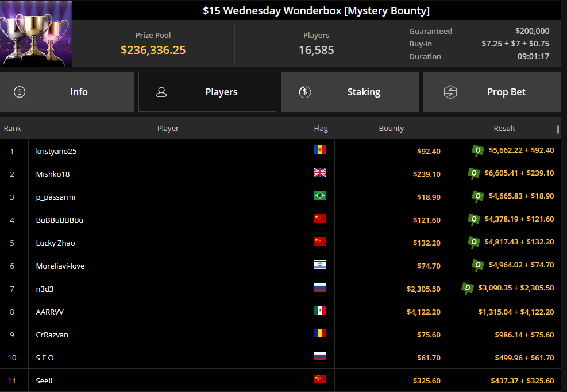Click See!!'s China flag
The height and width of the screenshot is (392, 567).
tap(319, 379)
